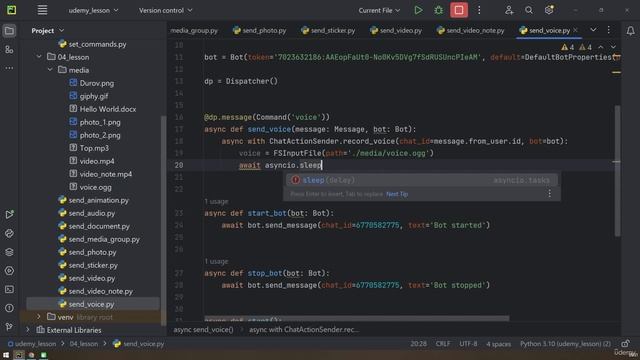Screen dimensions: 640x360
Task: Open the udemy_lesson project dropdown
Action: click(93, 10)
